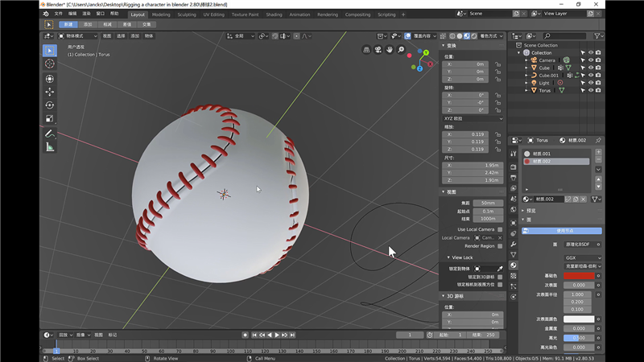Click the focal length 50mm field
644x362 pixels.
[x=488, y=204]
